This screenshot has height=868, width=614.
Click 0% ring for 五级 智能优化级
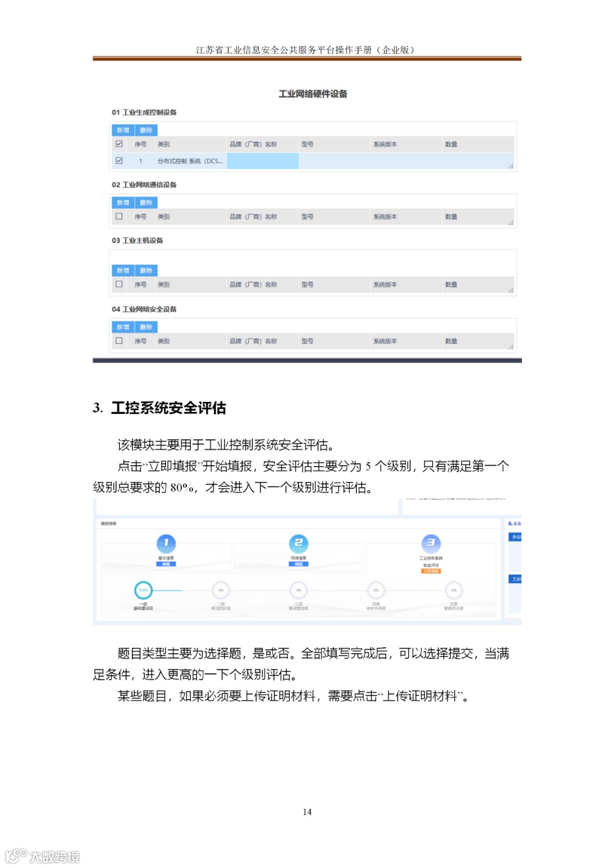click(x=454, y=590)
